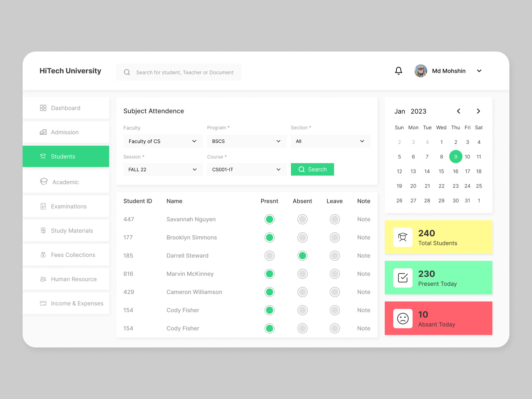Mark Savannah Nguyen as Absent
This screenshot has width=532, height=399.
302,219
